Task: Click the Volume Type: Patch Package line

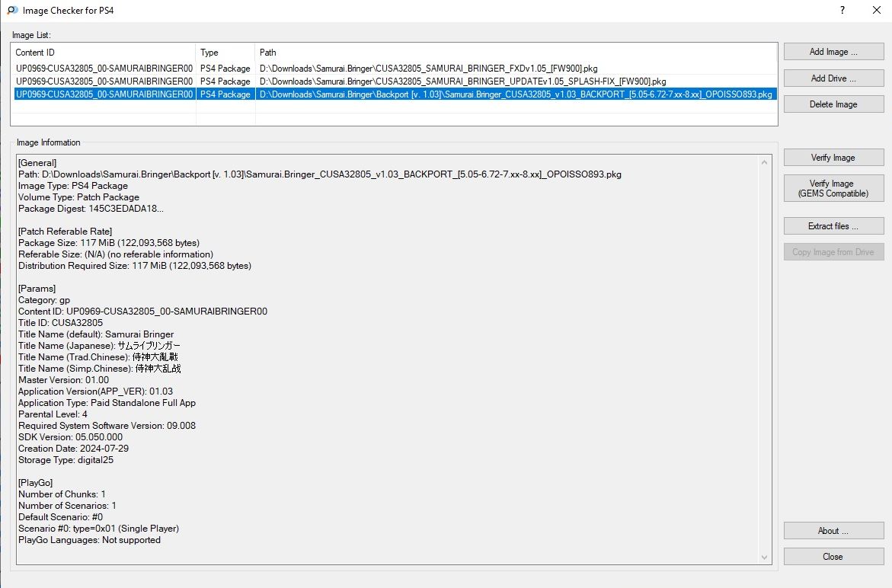Action: coord(78,197)
